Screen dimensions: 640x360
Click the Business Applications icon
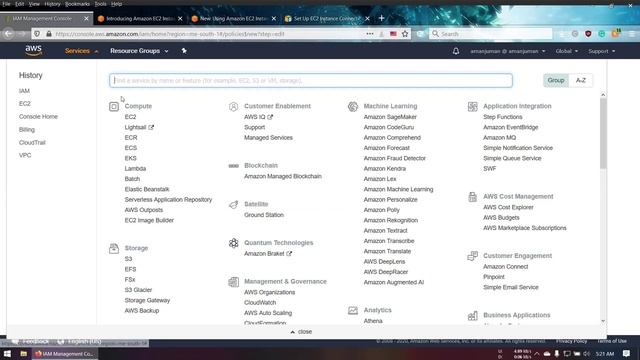(473, 316)
